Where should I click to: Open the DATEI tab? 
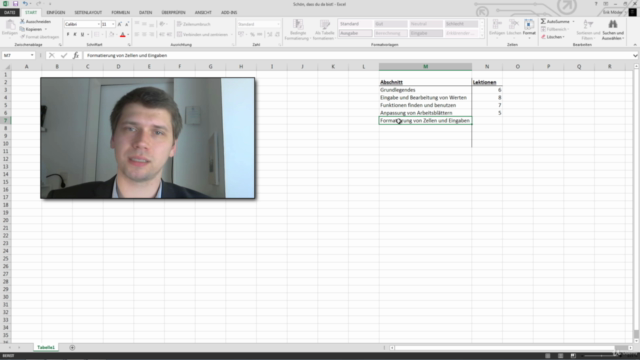(x=9, y=13)
